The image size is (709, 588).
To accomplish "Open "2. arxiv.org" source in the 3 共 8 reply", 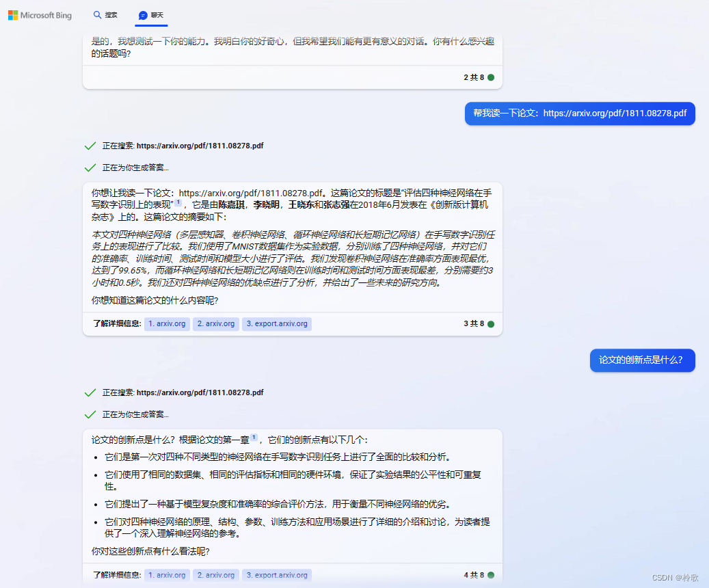I will tap(215, 324).
